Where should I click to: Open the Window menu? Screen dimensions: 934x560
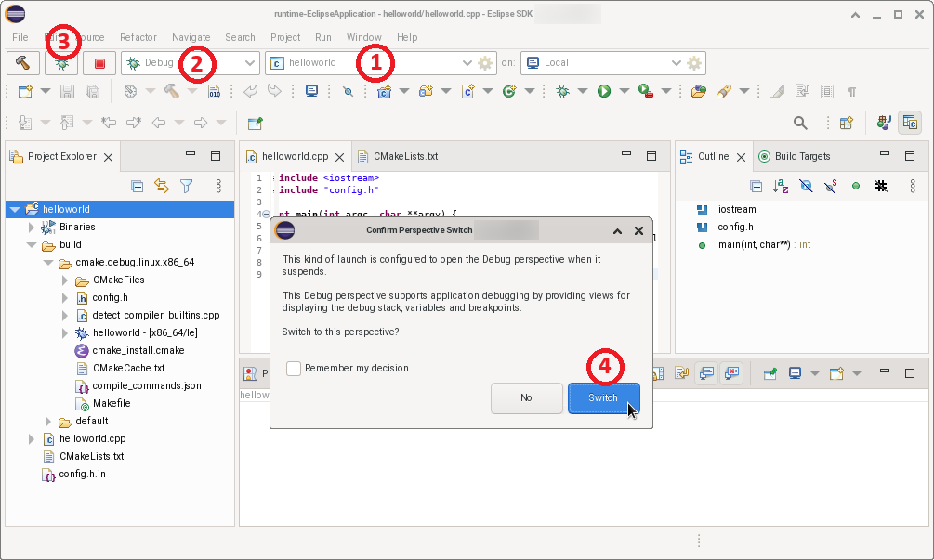click(x=364, y=37)
